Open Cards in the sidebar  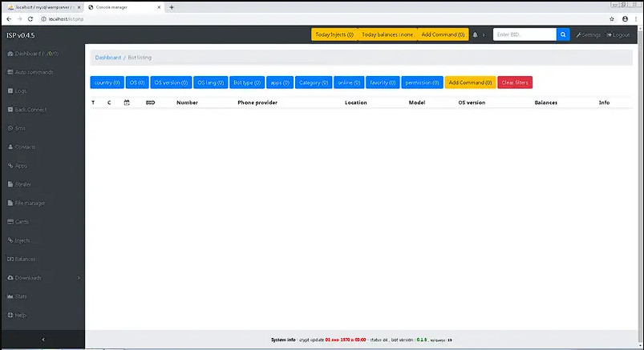(x=18, y=222)
